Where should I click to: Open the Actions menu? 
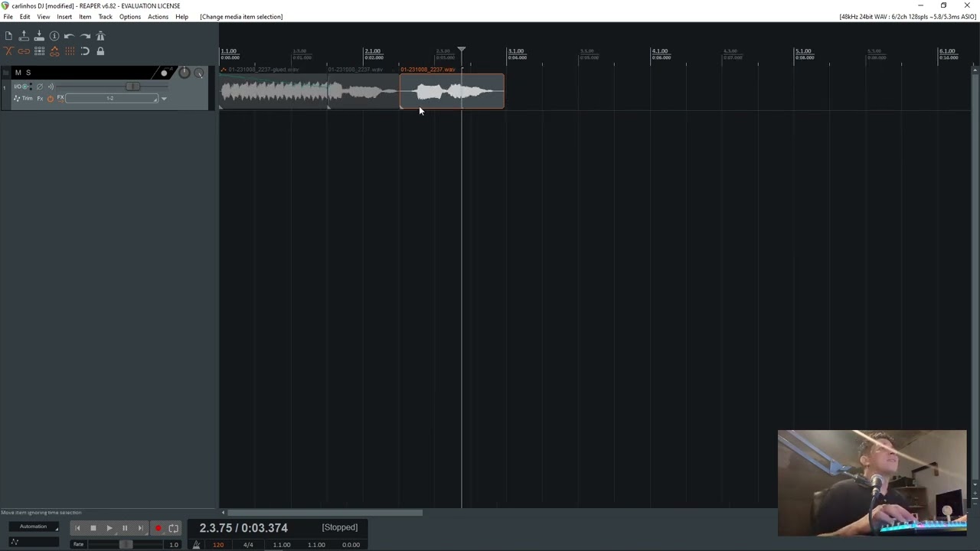pyautogui.click(x=158, y=17)
